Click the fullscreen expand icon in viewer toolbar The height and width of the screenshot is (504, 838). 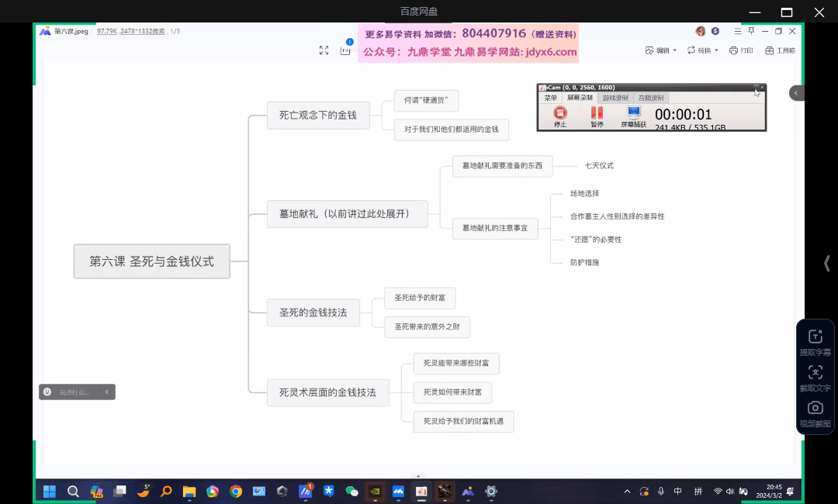click(324, 50)
